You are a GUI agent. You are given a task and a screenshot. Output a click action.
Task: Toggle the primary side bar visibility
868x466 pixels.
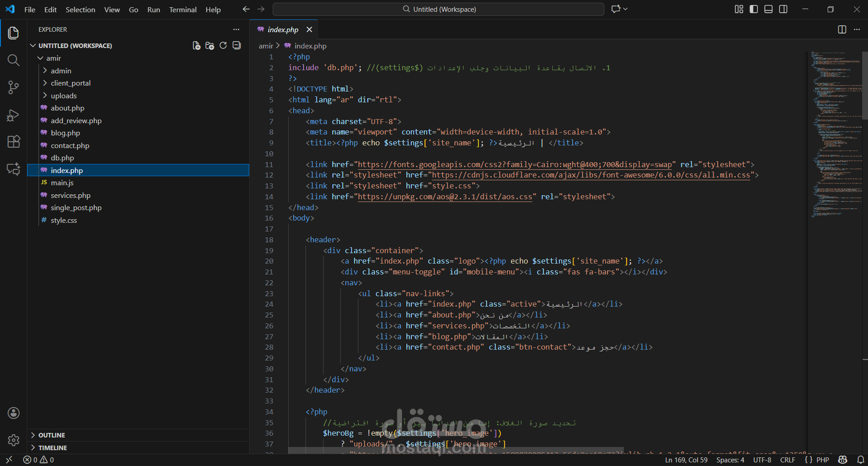754,10
